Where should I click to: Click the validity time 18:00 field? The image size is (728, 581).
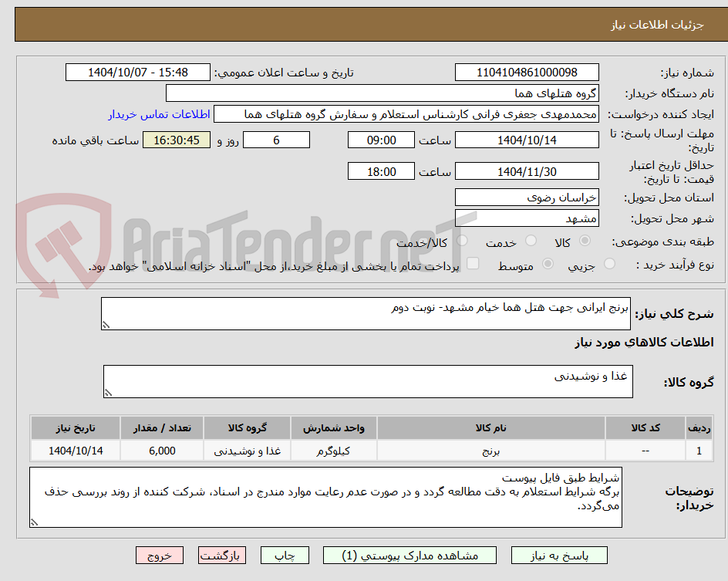(381, 171)
